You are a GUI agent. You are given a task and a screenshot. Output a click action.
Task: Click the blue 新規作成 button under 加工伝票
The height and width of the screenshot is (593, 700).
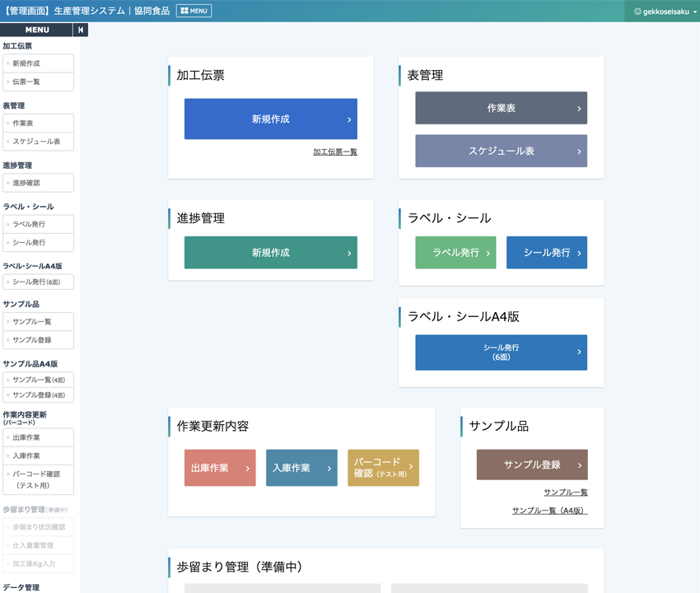270,119
